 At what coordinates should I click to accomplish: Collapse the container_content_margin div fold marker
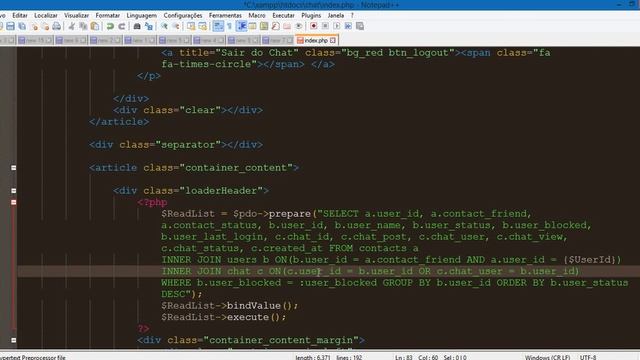click(13, 340)
